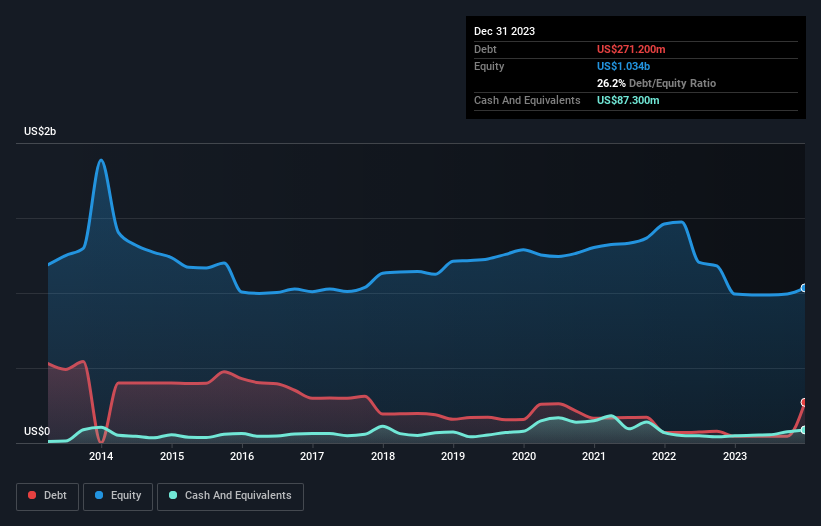Viewport: 821px width, 526px height.
Task: Select the 2022 x-axis label
Action: click(664, 456)
